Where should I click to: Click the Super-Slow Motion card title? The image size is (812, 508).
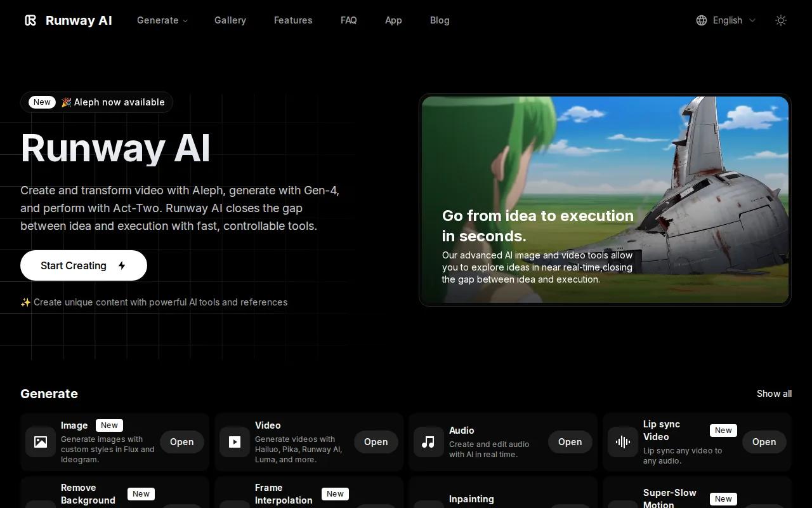(x=670, y=498)
